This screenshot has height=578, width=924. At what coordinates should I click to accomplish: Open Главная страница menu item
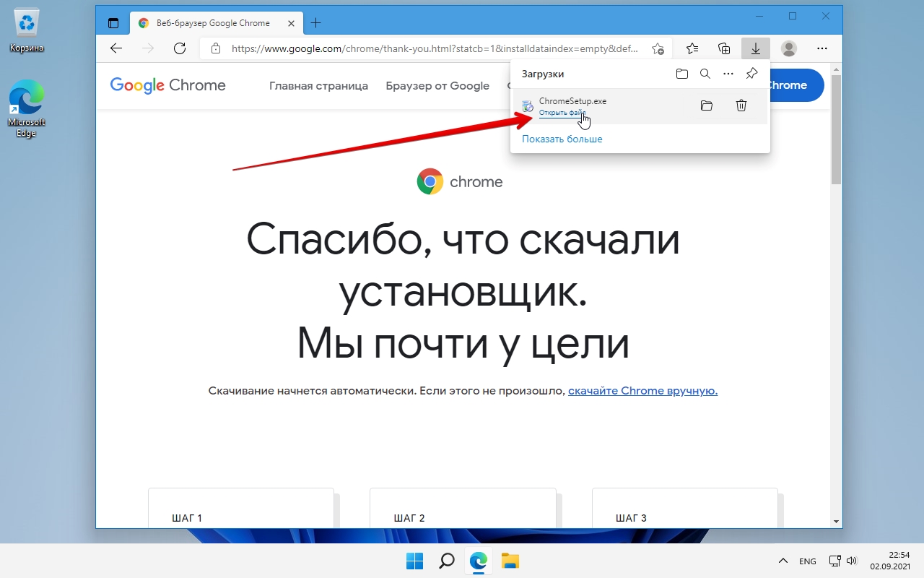(x=318, y=86)
